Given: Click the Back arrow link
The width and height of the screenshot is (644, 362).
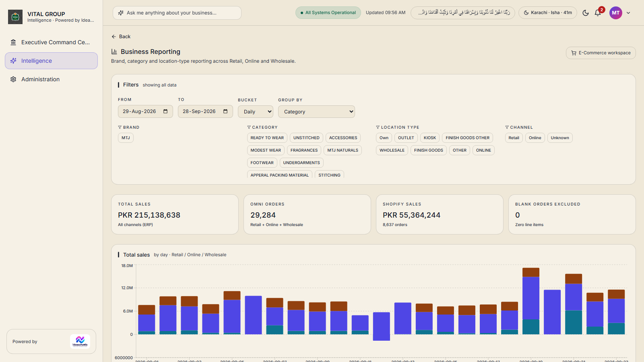Looking at the screenshot, I should (x=121, y=37).
